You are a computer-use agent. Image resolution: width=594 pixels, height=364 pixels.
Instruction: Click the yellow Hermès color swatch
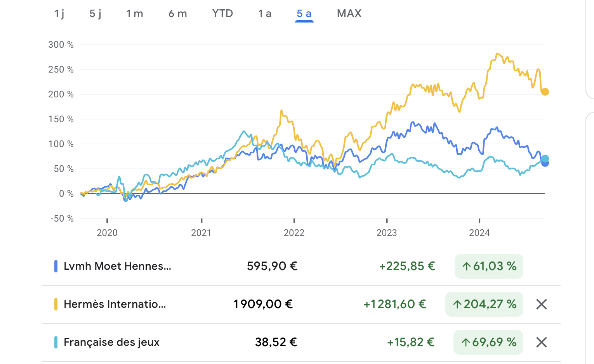[x=56, y=304]
